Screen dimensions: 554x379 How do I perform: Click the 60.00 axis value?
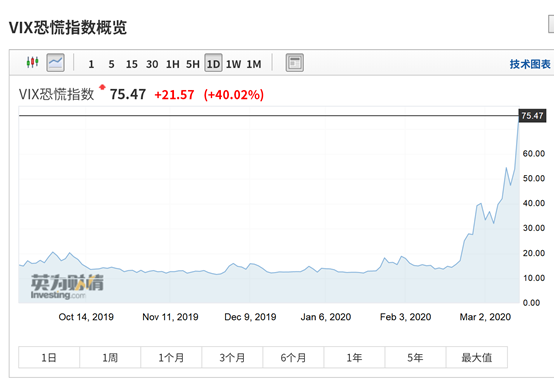pyautogui.click(x=534, y=153)
